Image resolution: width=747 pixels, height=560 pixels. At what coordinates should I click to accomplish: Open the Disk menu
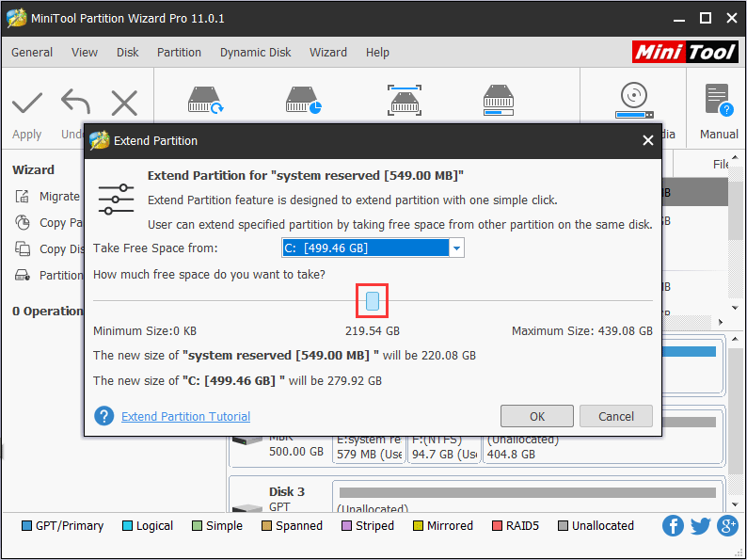(x=128, y=53)
